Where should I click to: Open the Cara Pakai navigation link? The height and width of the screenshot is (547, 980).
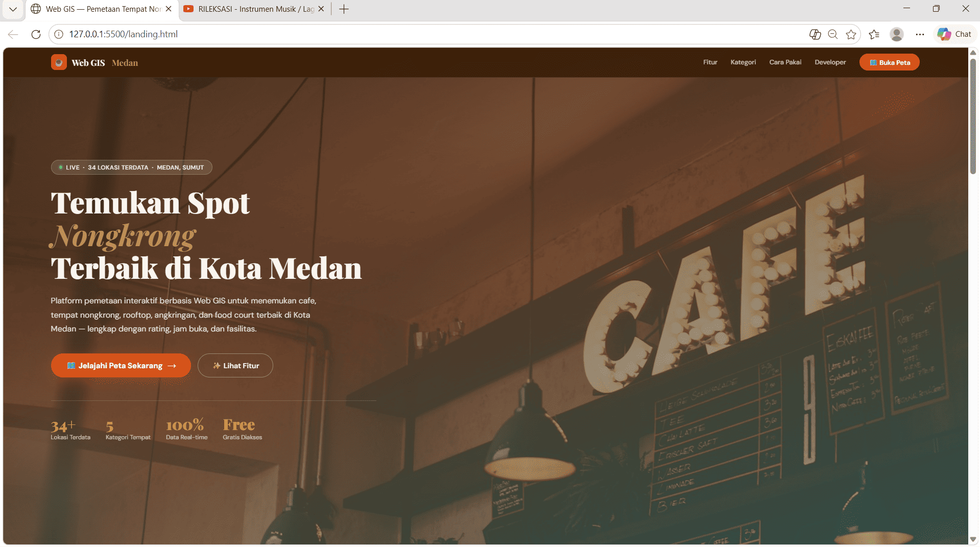point(785,62)
